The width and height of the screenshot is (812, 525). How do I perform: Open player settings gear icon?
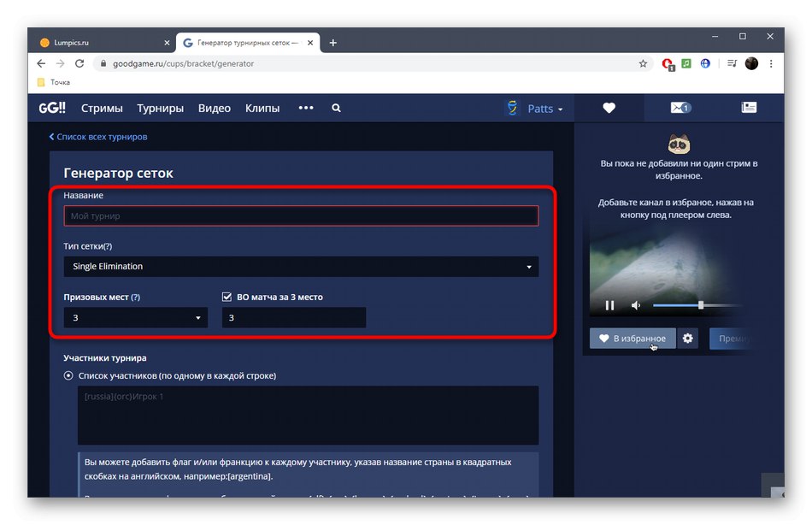[687, 339]
